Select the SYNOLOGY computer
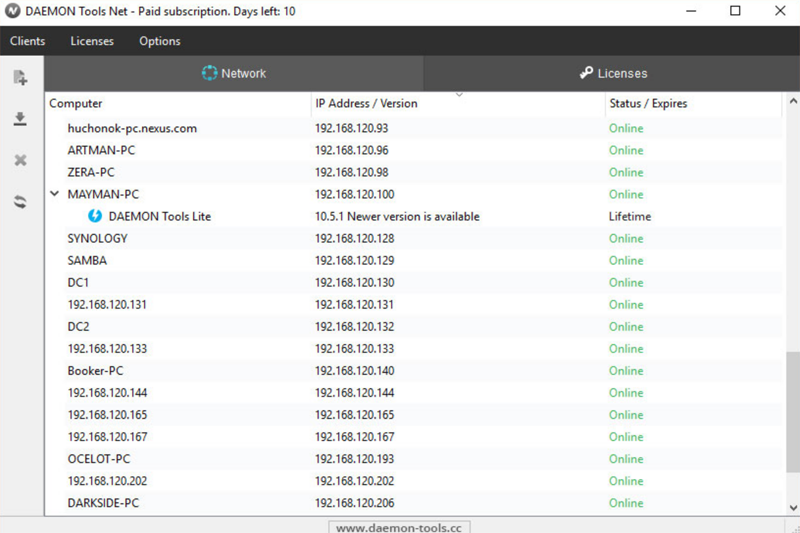 pos(97,238)
